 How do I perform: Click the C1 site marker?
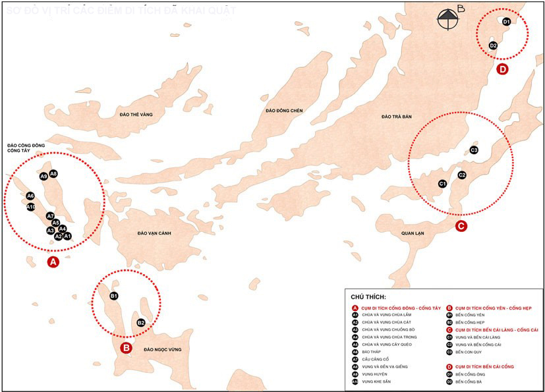[442, 183]
